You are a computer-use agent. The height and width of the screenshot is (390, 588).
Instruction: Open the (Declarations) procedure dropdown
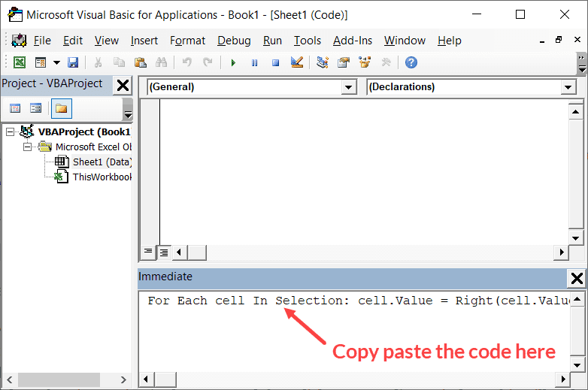point(568,87)
